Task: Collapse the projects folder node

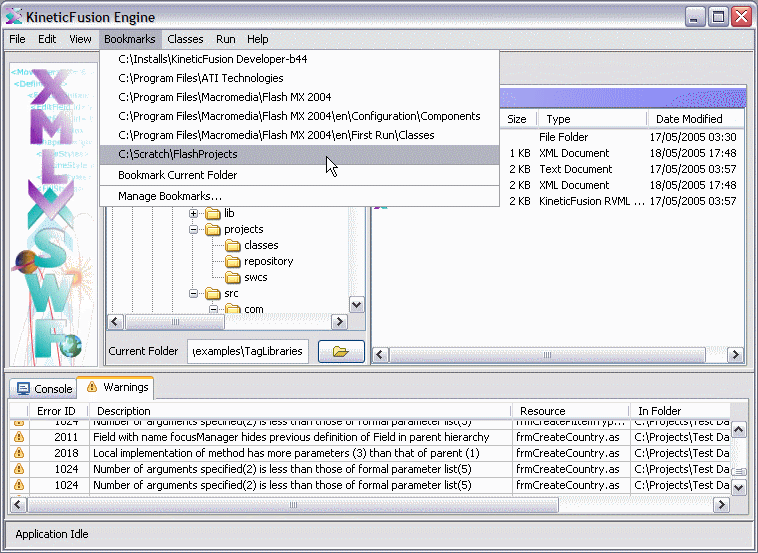Action: (194, 229)
